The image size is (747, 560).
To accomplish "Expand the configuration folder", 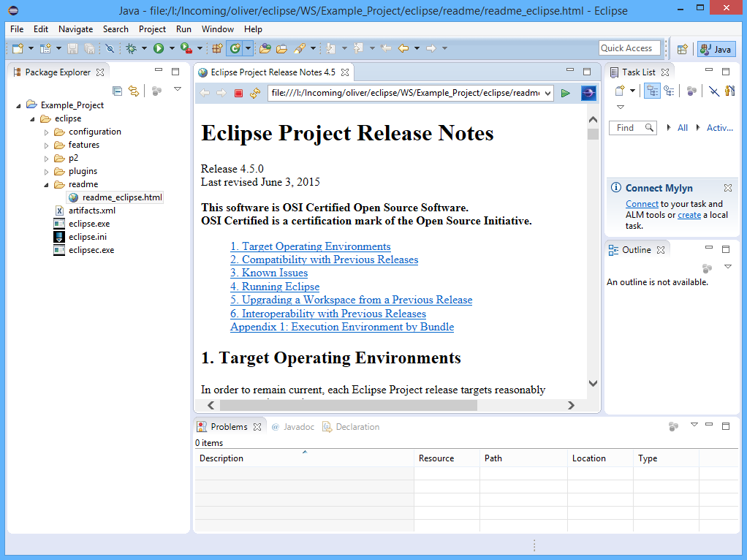I will coord(46,132).
